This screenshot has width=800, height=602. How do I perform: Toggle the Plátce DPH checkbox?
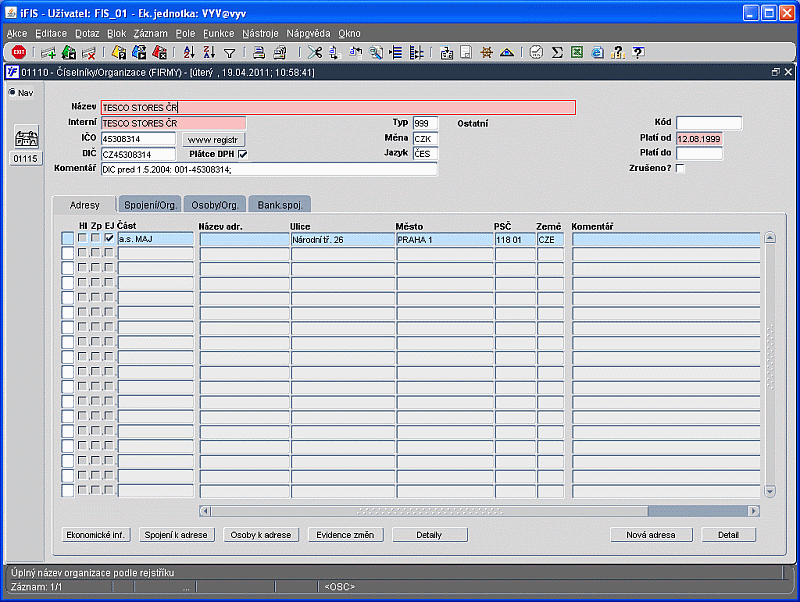(x=242, y=154)
